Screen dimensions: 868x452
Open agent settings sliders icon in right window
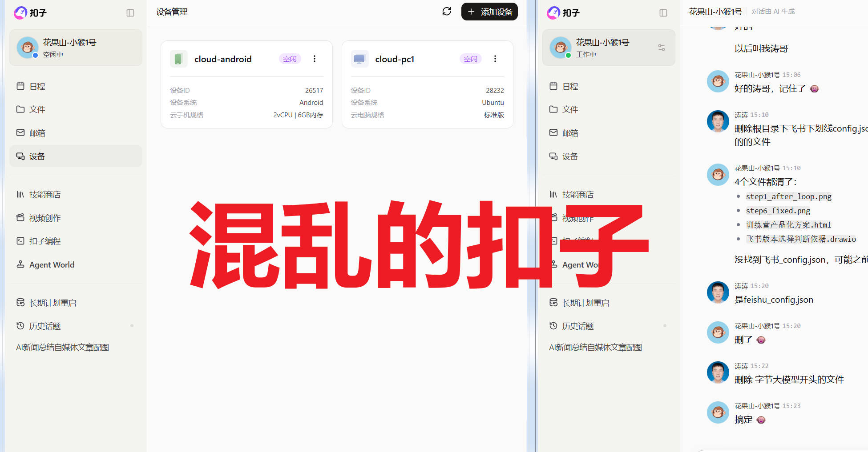pyautogui.click(x=662, y=48)
